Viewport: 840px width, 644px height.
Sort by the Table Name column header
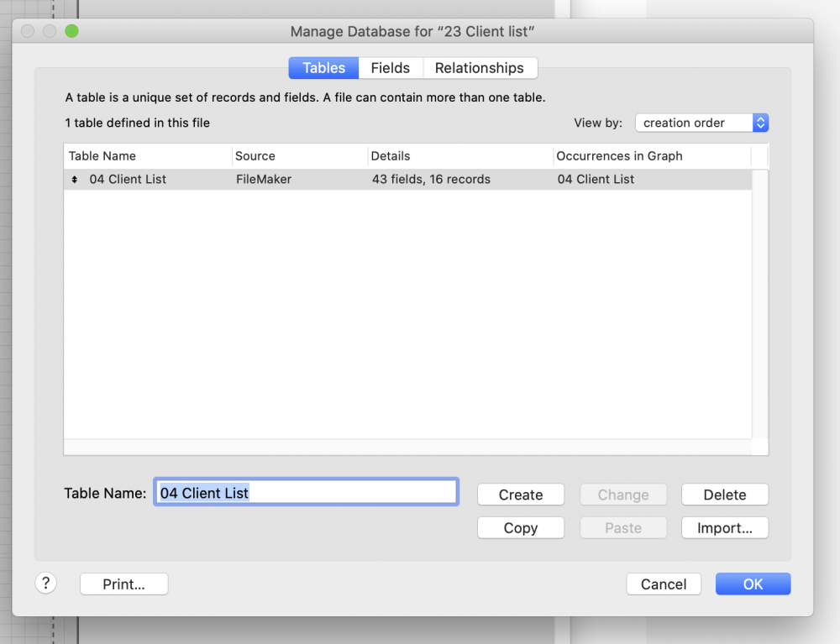(147, 156)
